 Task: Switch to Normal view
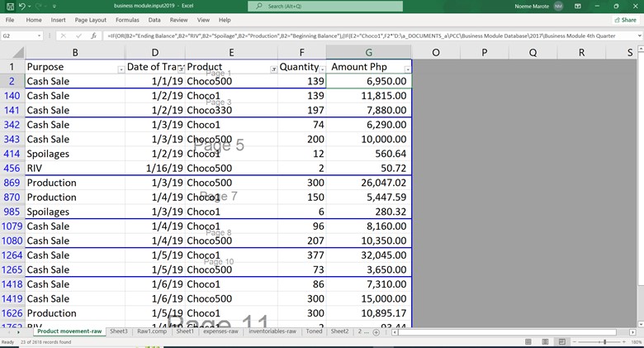pos(528,342)
